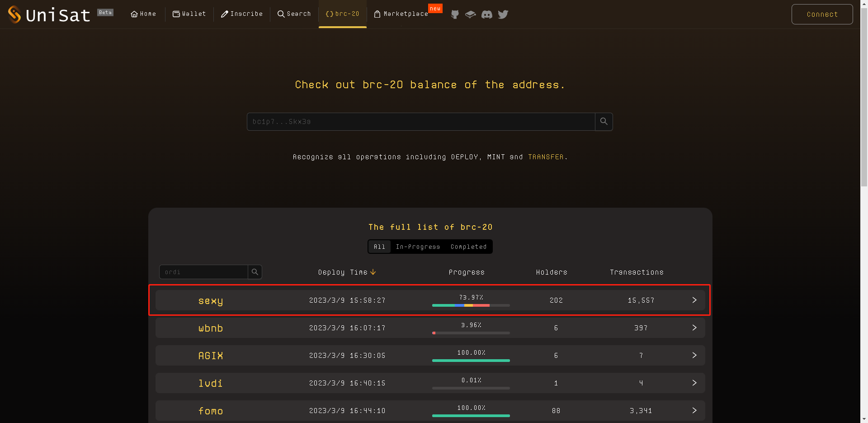Click the UniSat logo
The image size is (868, 423).
49,14
